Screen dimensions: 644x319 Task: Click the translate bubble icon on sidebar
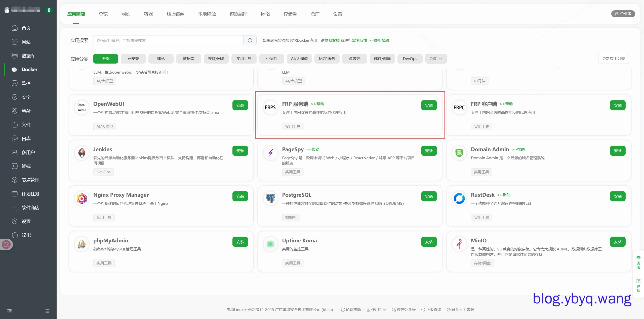tap(6, 244)
